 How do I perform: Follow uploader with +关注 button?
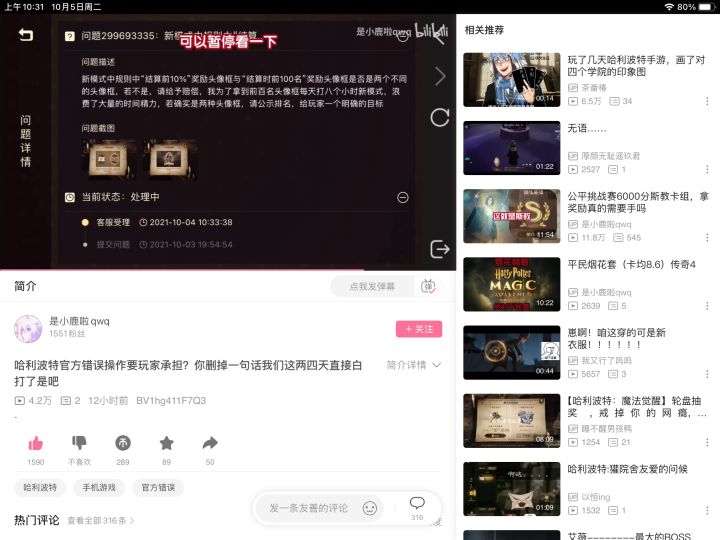[419, 329]
